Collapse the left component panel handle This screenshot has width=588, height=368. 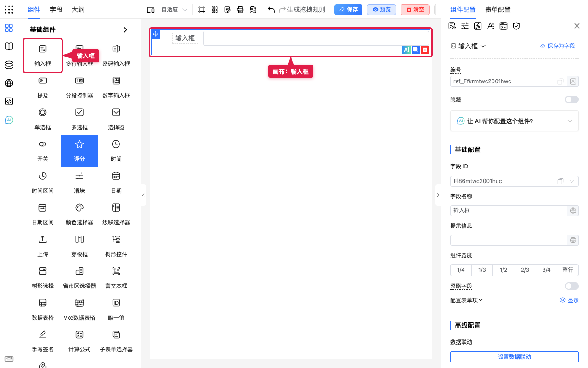[143, 195]
